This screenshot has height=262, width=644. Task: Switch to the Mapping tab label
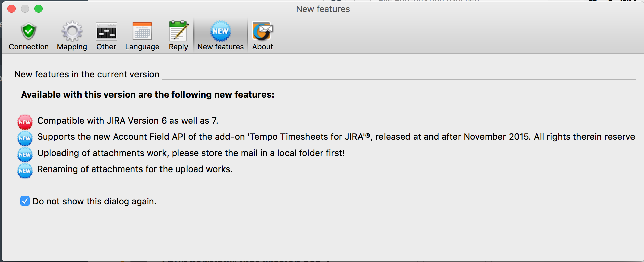click(x=72, y=47)
